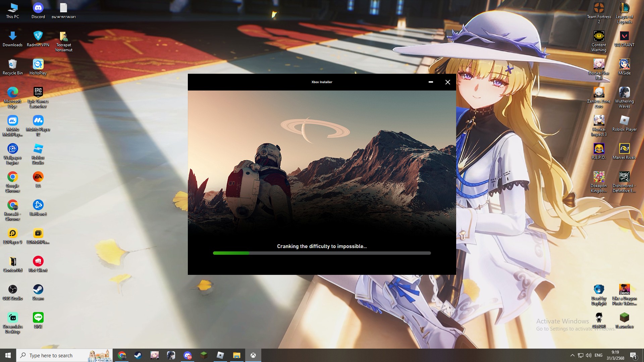The height and width of the screenshot is (362, 644).
Task: Open Konsaki Chrome profile shortcut
Action: point(12,210)
